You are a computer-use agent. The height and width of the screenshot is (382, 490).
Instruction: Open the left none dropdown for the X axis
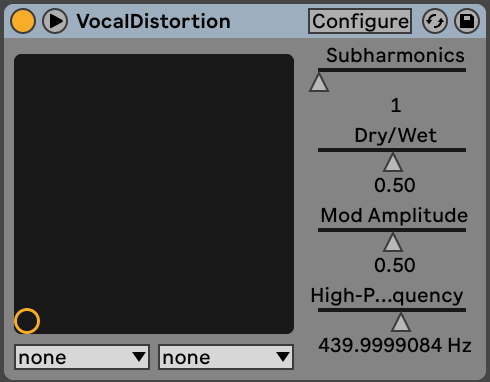pos(82,357)
